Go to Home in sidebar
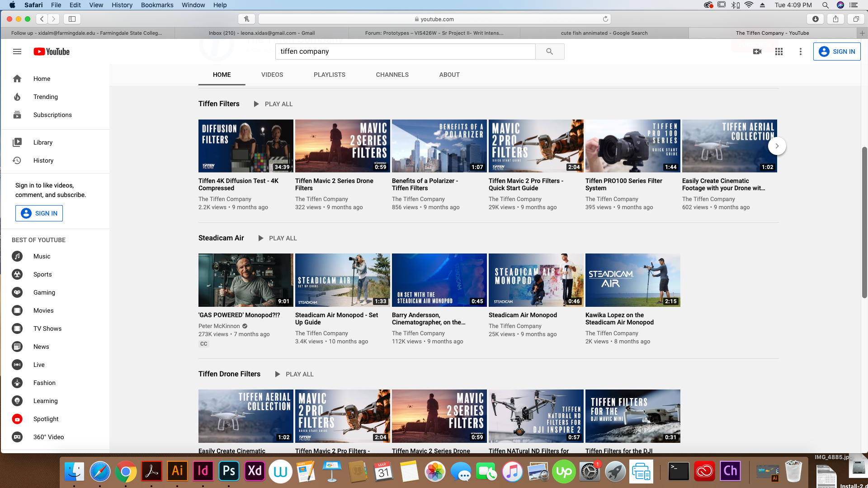 [55, 79]
